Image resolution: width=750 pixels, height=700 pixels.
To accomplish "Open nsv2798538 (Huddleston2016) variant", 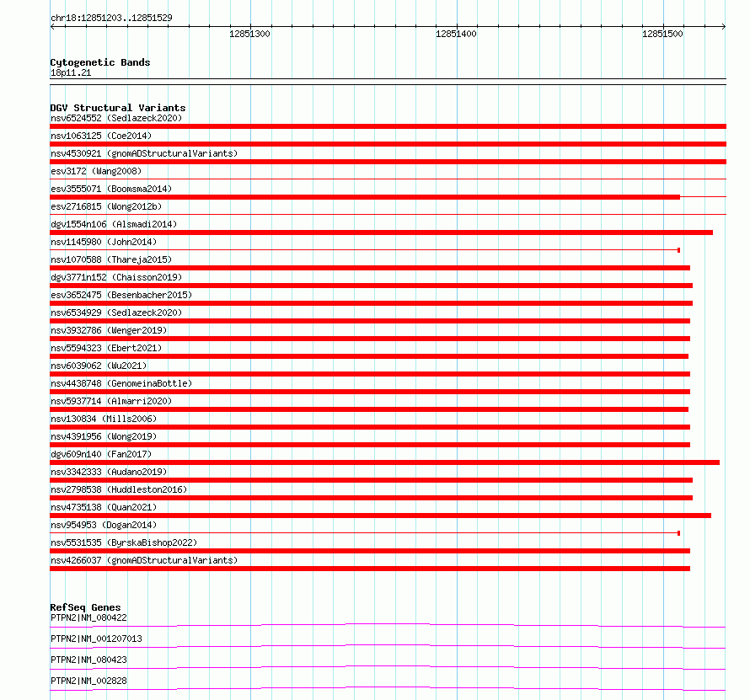I will tap(119, 489).
